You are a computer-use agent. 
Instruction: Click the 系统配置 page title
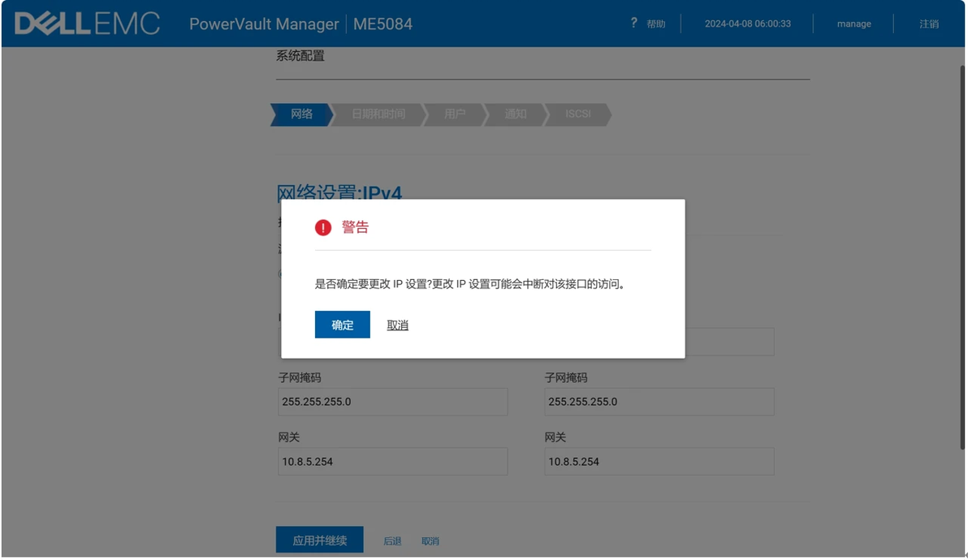click(300, 55)
